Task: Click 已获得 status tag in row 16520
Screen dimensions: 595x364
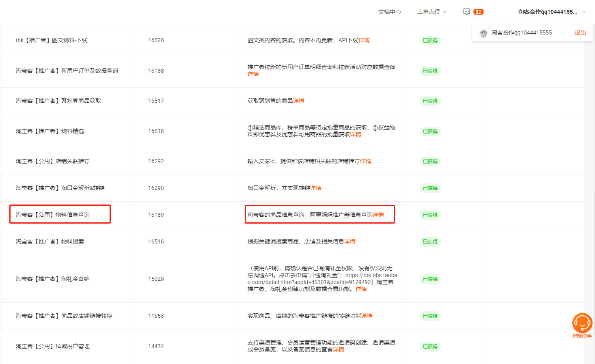Action: coord(430,41)
